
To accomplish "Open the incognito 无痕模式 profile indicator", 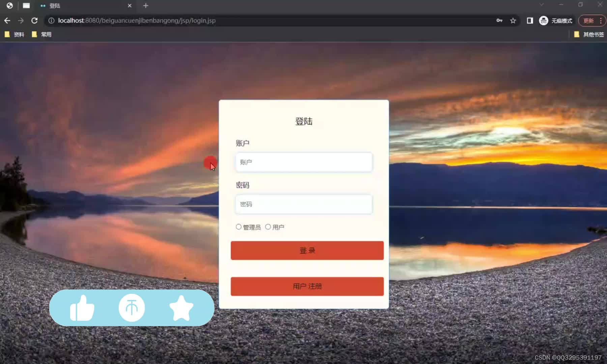I will (x=556, y=21).
